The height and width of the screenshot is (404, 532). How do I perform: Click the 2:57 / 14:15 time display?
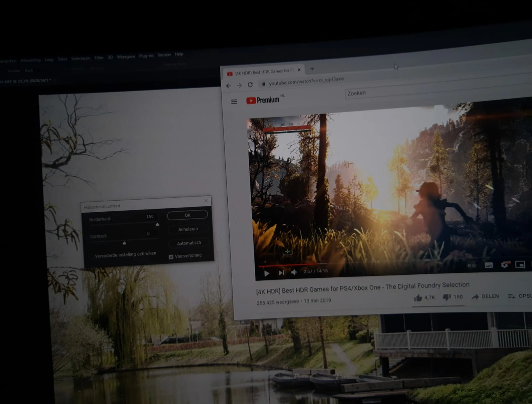pyautogui.click(x=316, y=271)
